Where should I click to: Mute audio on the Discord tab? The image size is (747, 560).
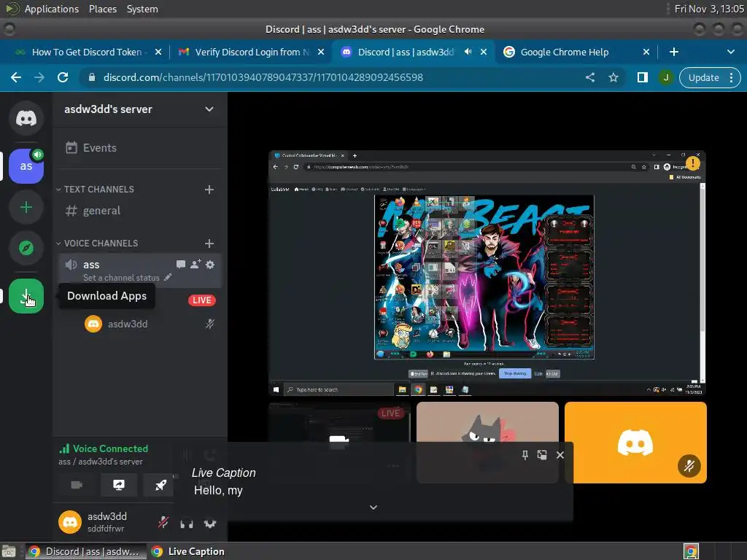coord(468,52)
